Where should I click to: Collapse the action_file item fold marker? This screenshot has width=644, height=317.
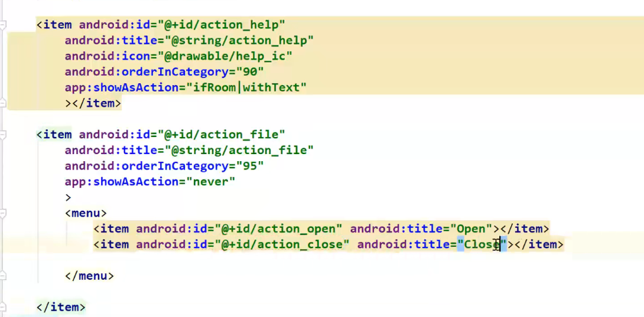pyautogui.click(x=3, y=135)
